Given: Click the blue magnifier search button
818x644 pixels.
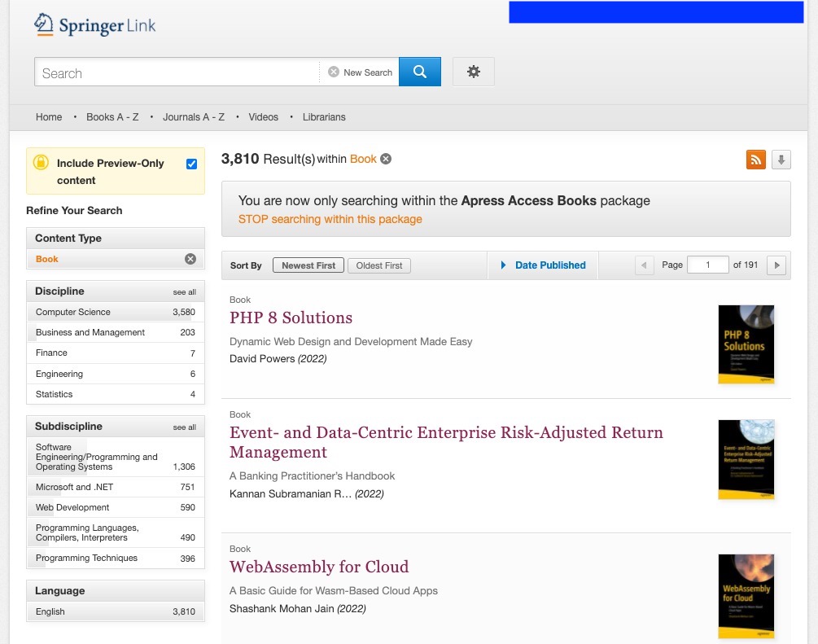Looking at the screenshot, I should [x=420, y=72].
